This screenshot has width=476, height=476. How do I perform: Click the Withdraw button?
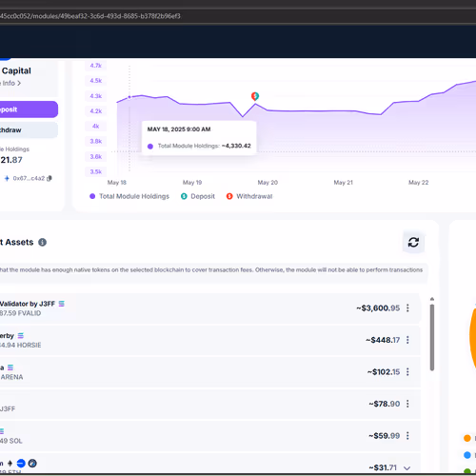[x=29, y=130]
